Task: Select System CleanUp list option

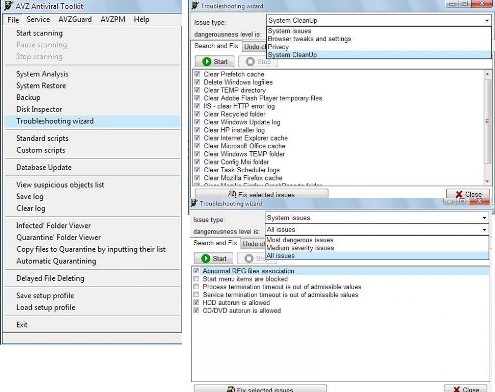Action: point(379,55)
